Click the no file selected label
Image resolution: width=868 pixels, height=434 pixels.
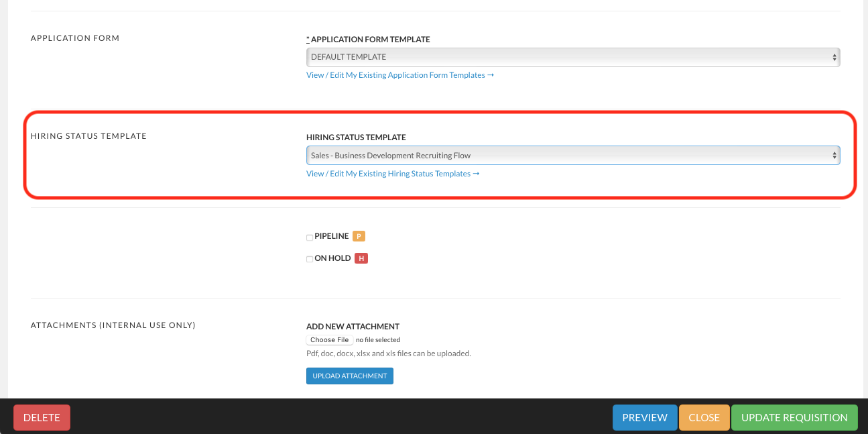point(378,339)
